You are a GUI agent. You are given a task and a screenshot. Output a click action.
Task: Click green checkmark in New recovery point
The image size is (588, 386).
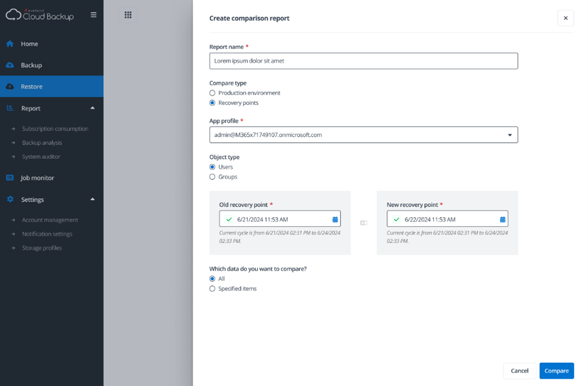pos(397,219)
